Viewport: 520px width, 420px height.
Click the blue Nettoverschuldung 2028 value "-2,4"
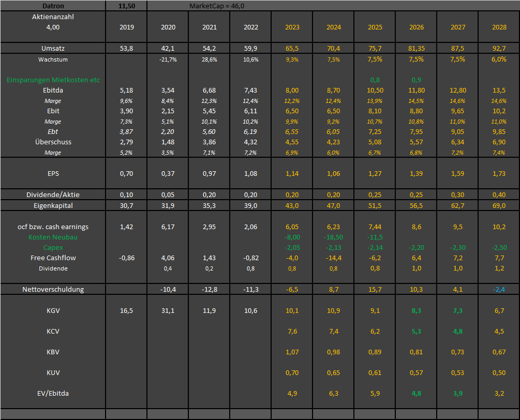pos(499,289)
